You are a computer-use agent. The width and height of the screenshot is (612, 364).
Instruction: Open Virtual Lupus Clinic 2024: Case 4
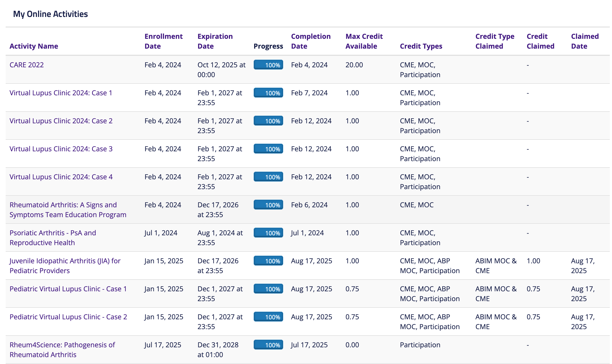click(x=61, y=177)
